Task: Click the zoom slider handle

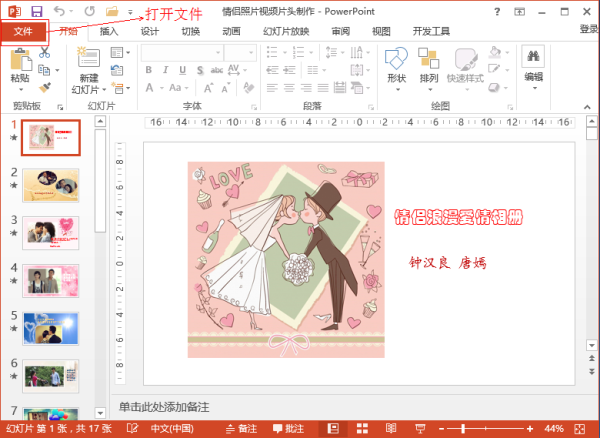Action: pos(463,429)
